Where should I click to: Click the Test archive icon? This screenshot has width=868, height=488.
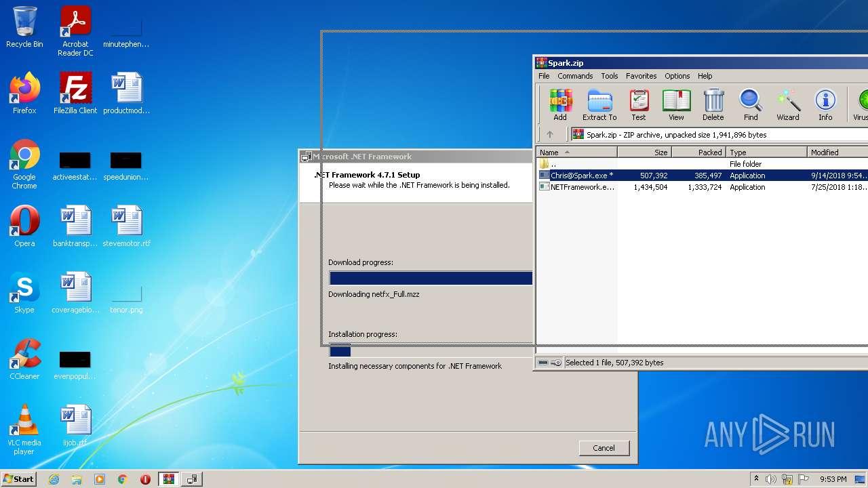pyautogui.click(x=639, y=105)
